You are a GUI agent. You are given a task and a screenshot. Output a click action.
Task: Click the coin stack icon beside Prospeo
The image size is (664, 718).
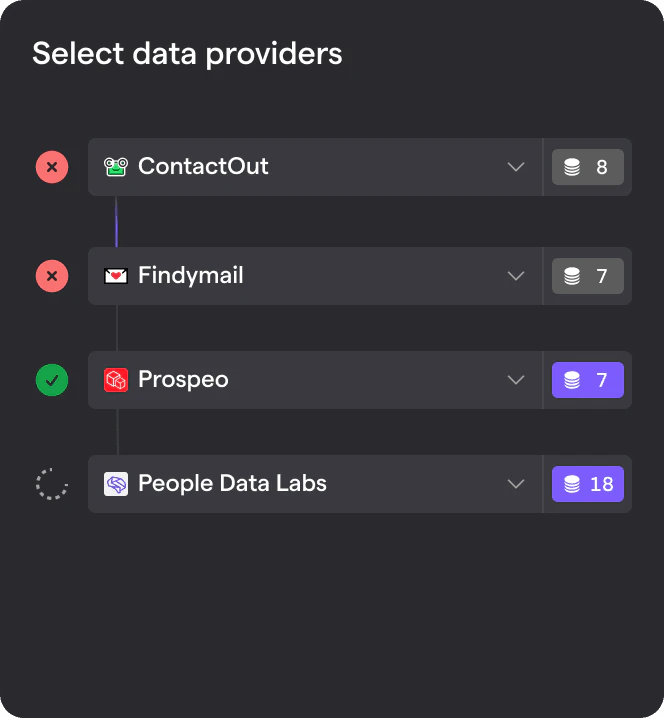pyautogui.click(x=572, y=380)
